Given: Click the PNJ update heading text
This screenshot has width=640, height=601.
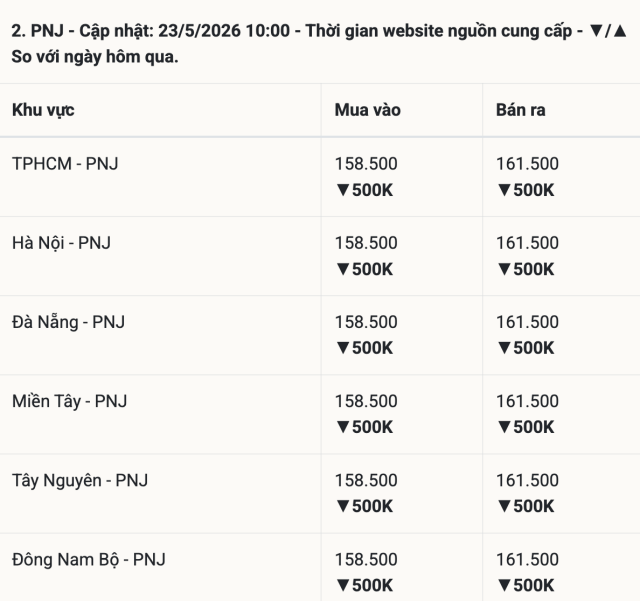Looking at the screenshot, I should click(x=319, y=44).
